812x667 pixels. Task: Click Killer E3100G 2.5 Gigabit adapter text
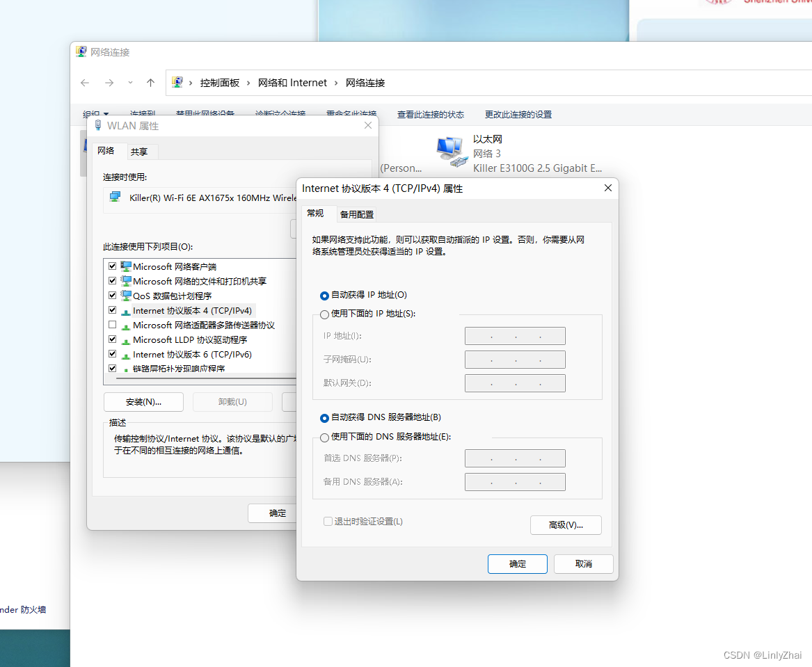[537, 168]
